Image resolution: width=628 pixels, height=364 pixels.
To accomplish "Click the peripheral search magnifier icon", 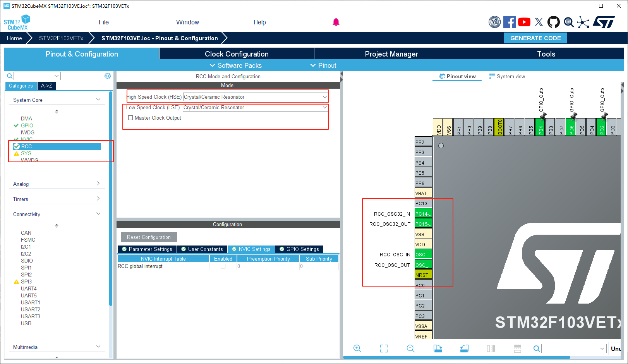I will (10, 76).
